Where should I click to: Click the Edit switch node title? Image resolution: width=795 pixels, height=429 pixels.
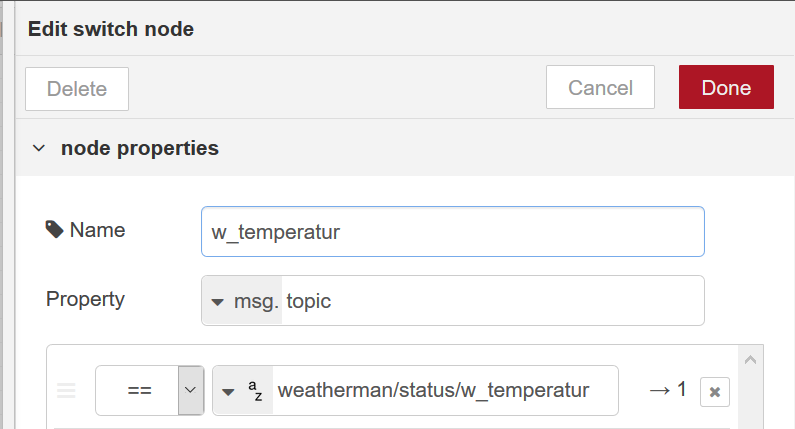pos(110,29)
